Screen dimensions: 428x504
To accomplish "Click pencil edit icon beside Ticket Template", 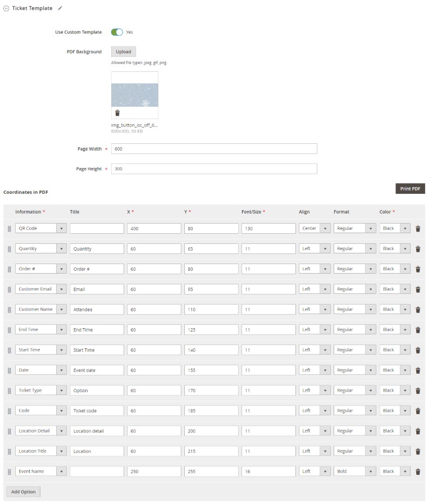I will pos(61,8).
